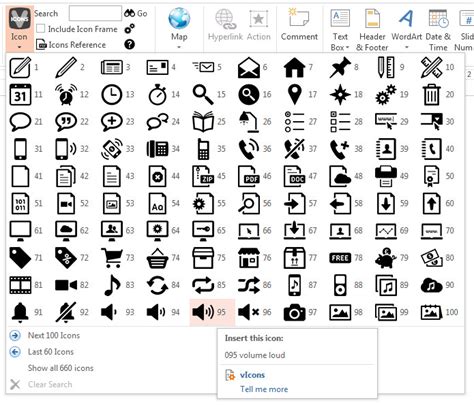
Task: Insert the stopwatch icon 14
Action: click(x=157, y=95)
